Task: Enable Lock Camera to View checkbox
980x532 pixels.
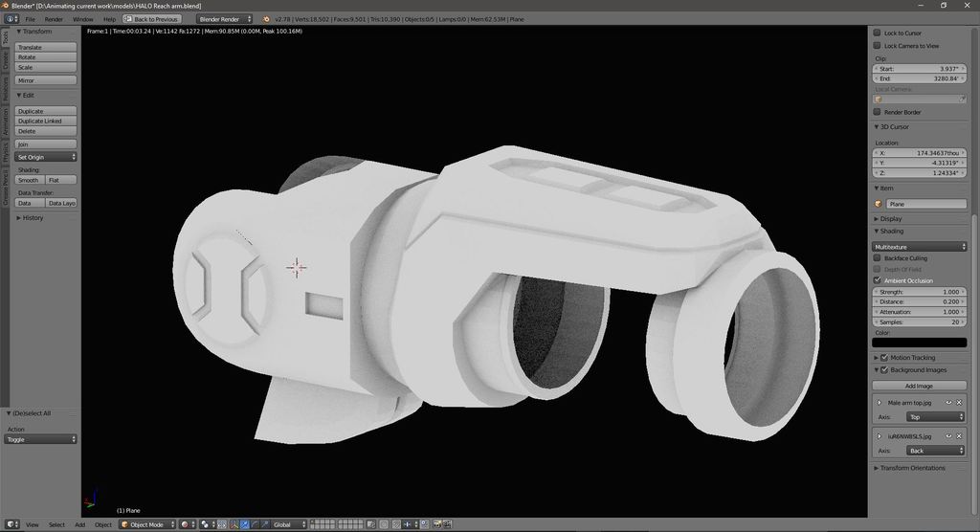Action: click(x=877, y=46)
